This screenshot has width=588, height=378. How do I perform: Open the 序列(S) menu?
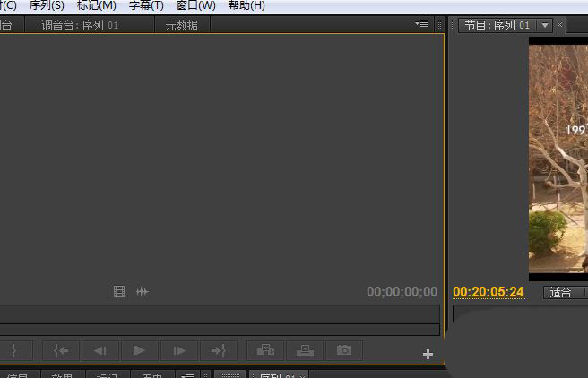[x=47, y=5]
